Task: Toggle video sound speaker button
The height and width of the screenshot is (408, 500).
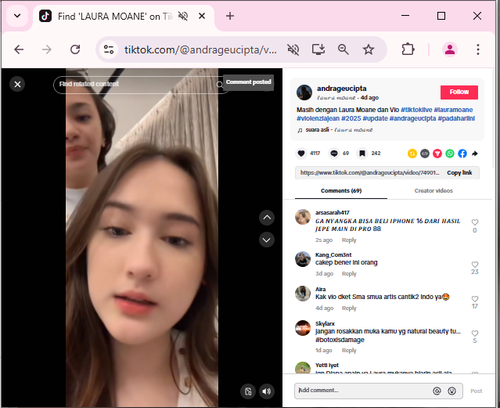Action: 267,391
